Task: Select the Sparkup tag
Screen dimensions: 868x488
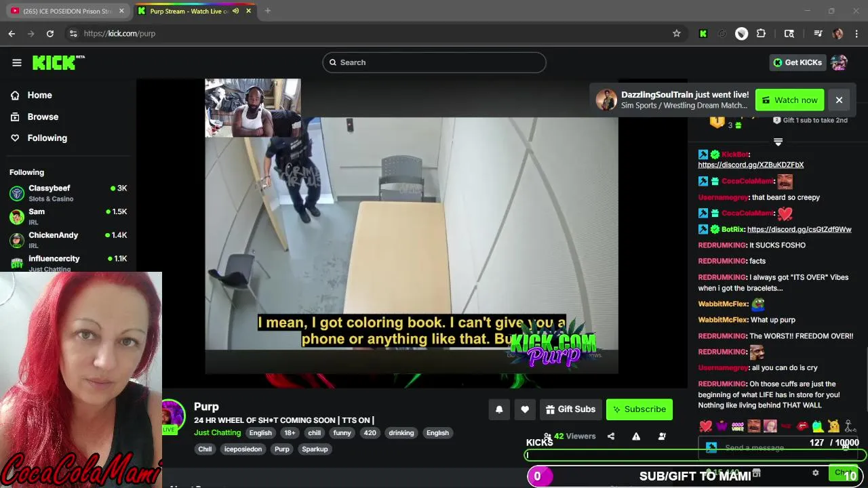Action: [x=315, y=449]
